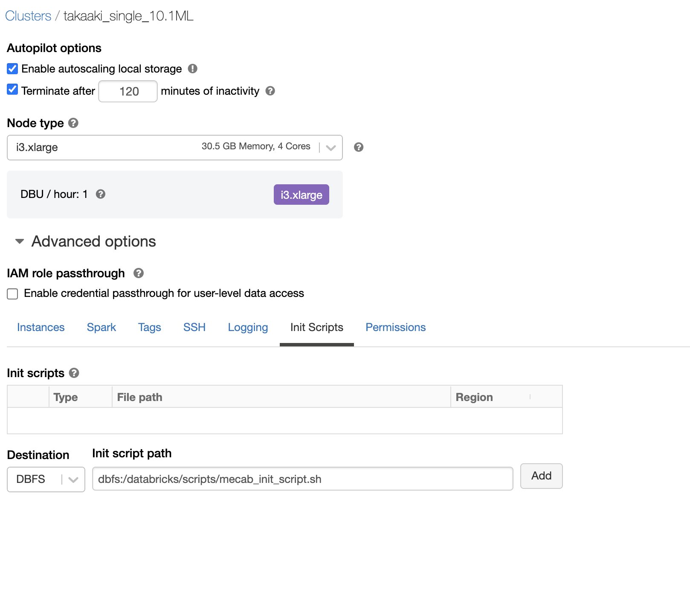Click the purple i3.xlarge badge
This screenshot has width=690, height=616.
point(301,195)
